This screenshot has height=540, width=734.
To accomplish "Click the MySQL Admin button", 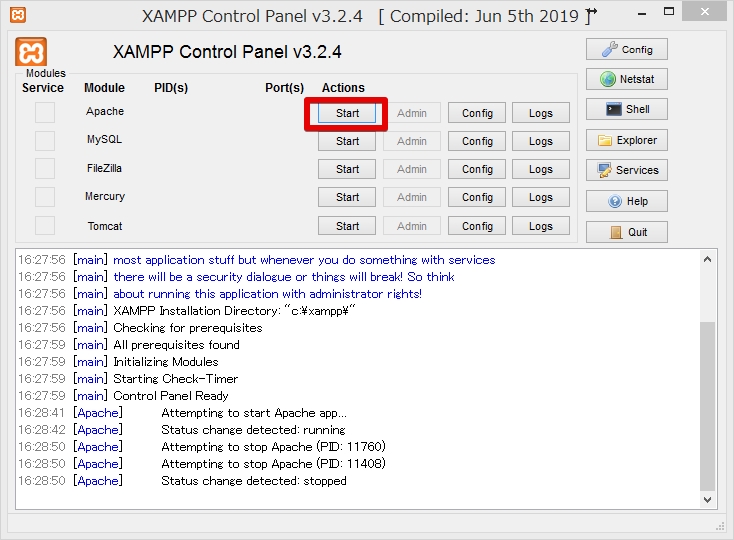I will point(412,141).
